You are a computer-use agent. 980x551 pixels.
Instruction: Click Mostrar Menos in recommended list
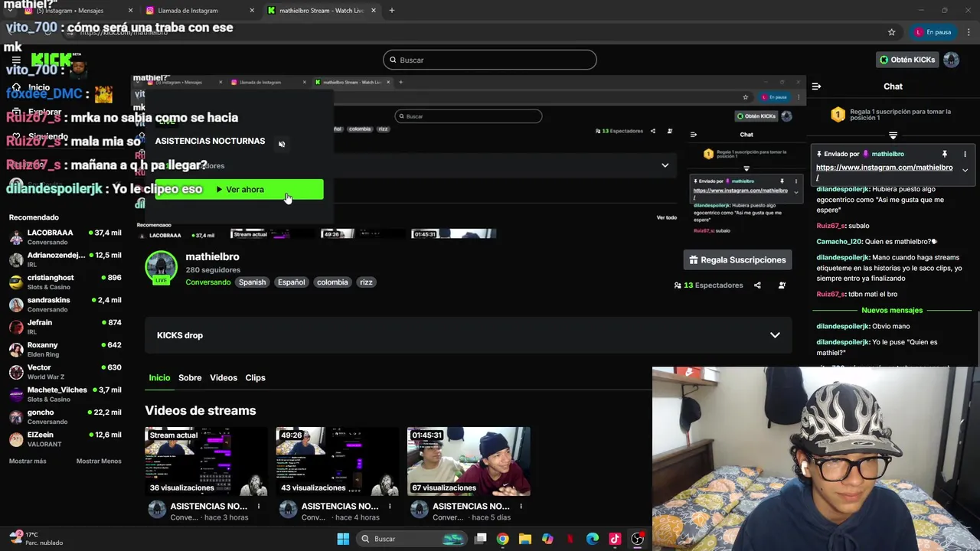pos(99,461)
